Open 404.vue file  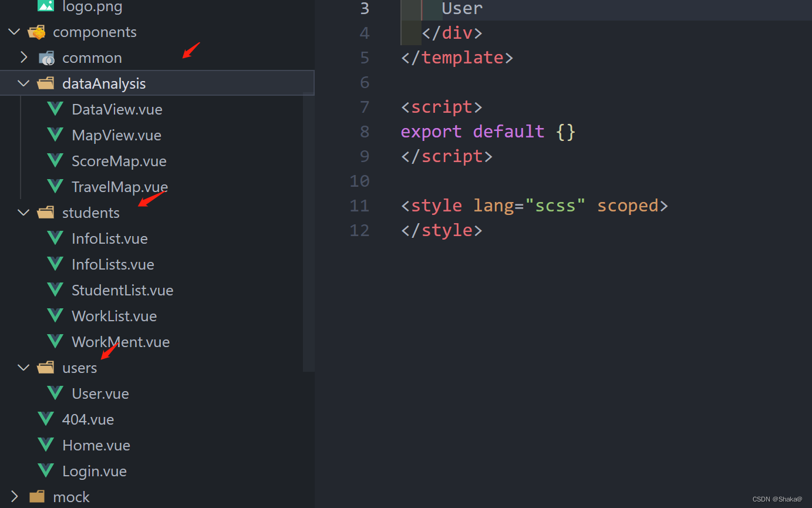pos(88,420)
